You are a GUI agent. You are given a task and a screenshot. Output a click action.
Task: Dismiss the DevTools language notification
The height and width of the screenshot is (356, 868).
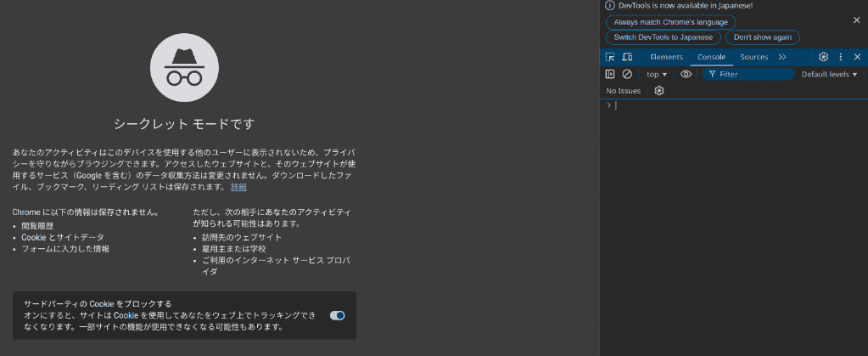(x=857, y=20)
